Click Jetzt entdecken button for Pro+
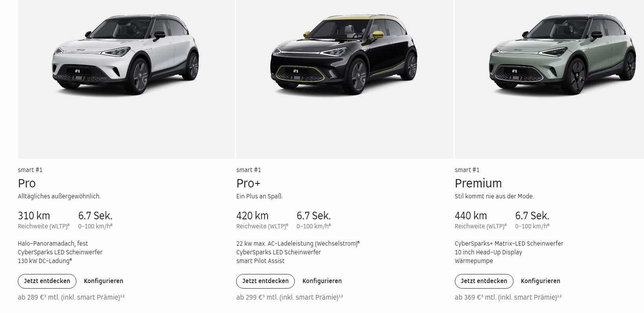 [266, 281]
